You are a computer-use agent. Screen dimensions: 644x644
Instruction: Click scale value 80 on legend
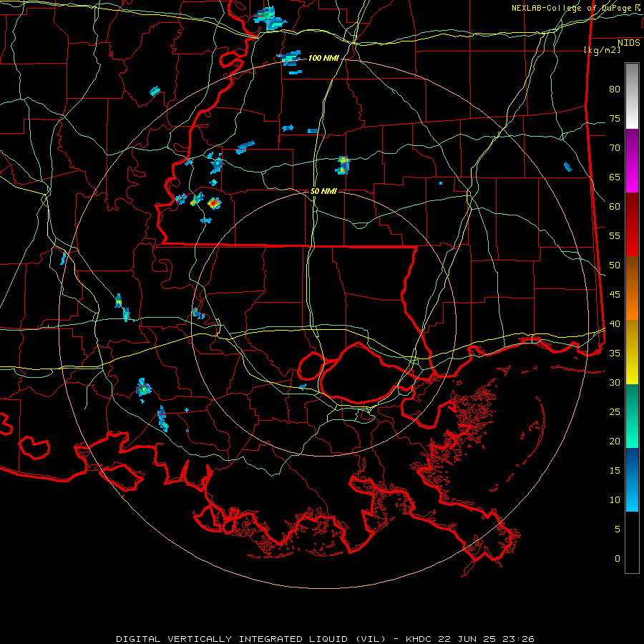pos(615,89)
